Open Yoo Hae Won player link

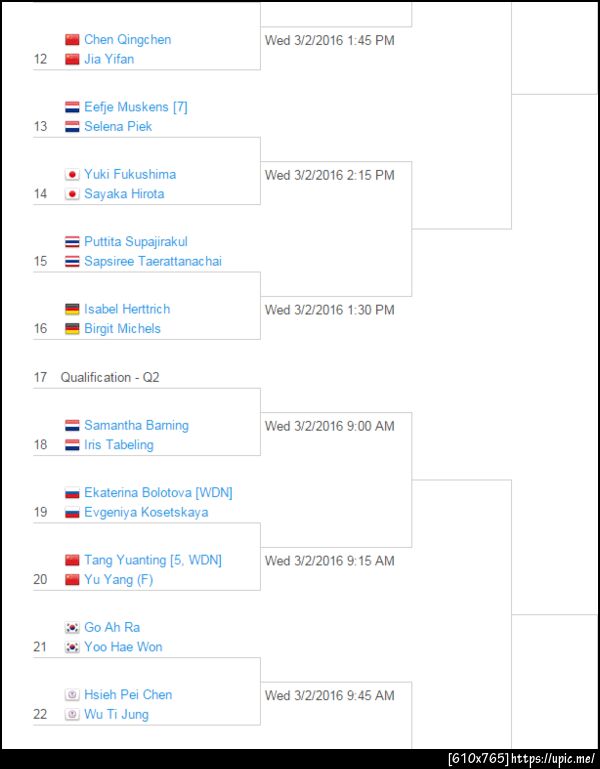pos(123,647)
